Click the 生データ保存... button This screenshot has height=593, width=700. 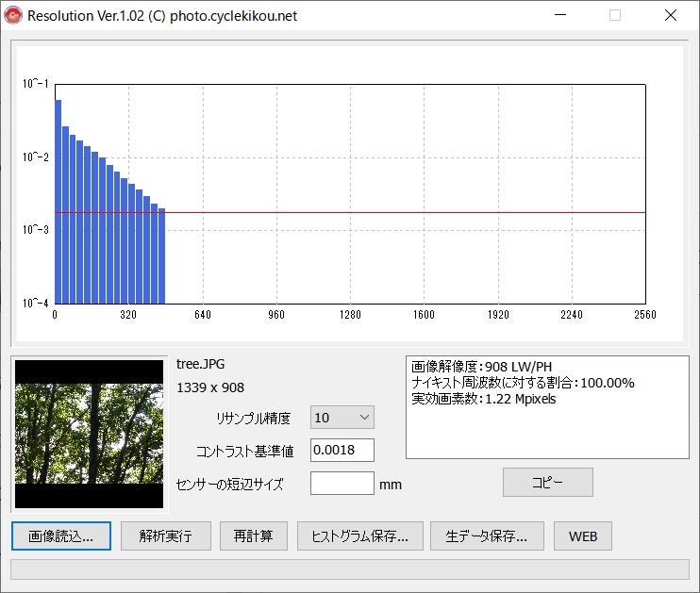tap(487, 535)
